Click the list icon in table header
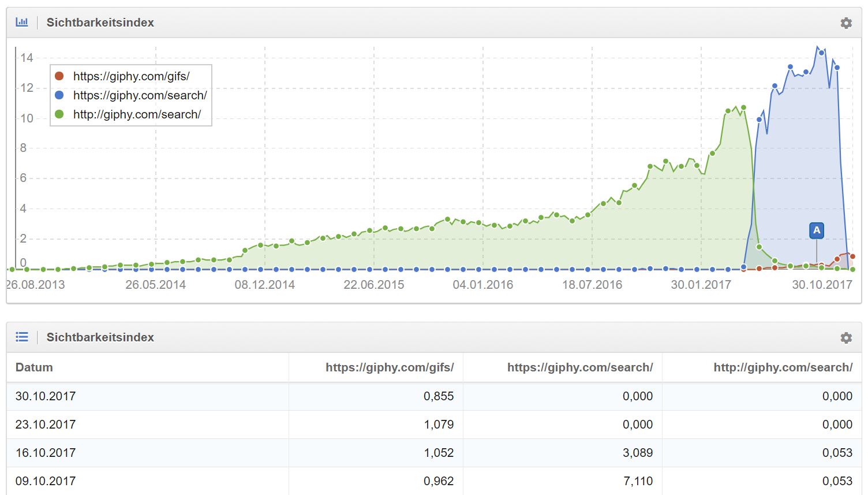The width and height of the screenshot is (868, 495). [22, 337]
